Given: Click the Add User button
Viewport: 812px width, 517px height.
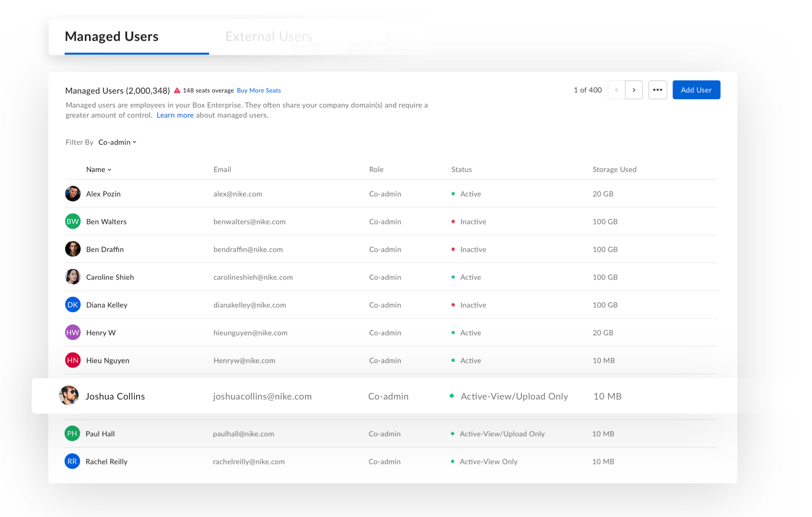Looking at the screenshot, I should pyautogui.click(x=696, y=90).
